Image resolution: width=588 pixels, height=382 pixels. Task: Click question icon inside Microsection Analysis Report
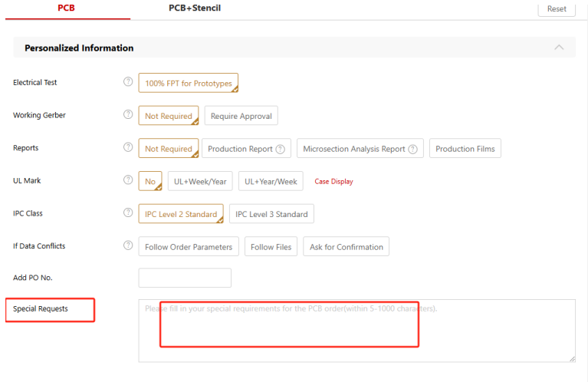pyautogui.click(x=412, y=149)
